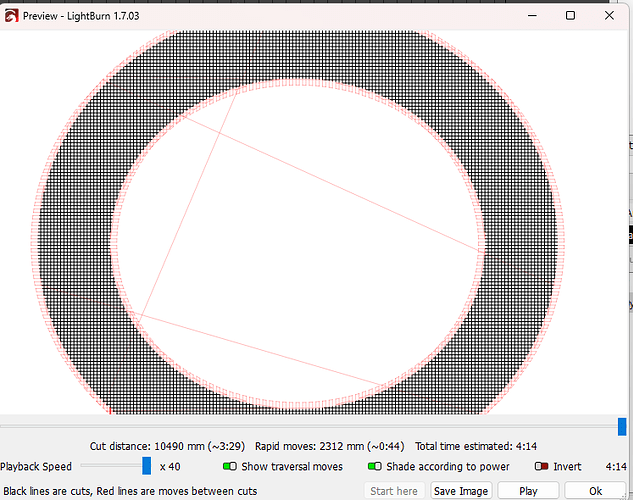
Task: Click the disabled Start here button
Action: pos(394,491)
